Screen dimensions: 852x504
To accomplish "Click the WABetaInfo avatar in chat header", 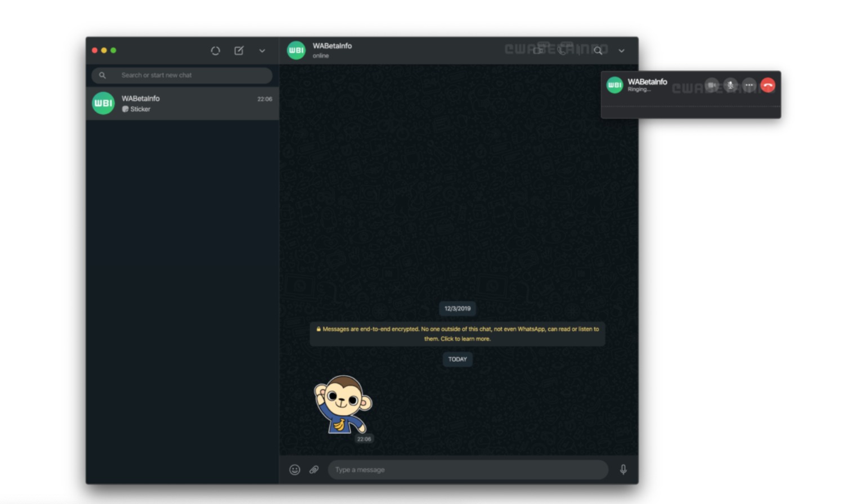I will click(x=296, y=50).
